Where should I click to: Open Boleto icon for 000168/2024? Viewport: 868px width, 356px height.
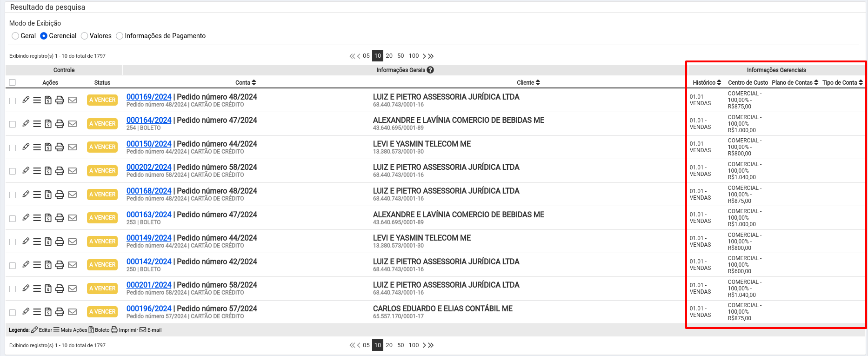click(48, 195)
